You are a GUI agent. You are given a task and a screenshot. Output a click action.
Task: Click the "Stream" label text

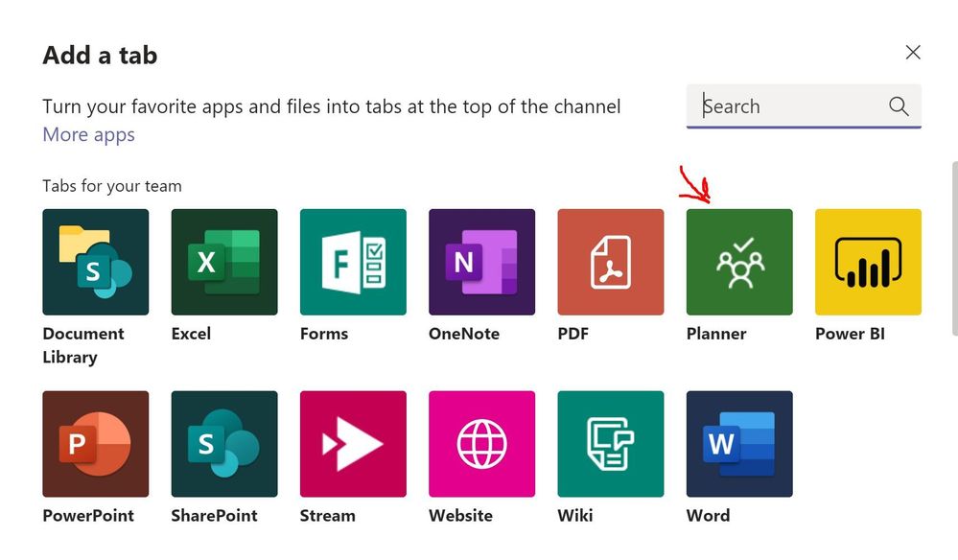coord(327,516)
